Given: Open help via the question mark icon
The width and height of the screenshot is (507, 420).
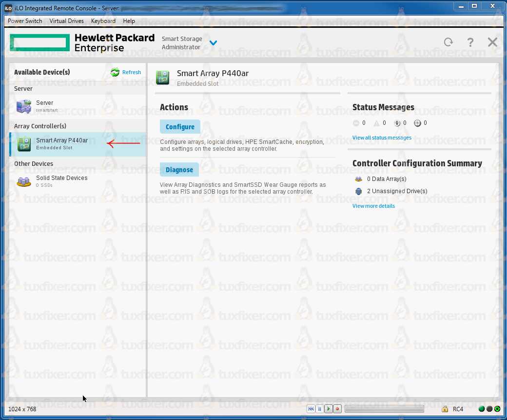Looking at the screenshot, I should pos(470,42).
